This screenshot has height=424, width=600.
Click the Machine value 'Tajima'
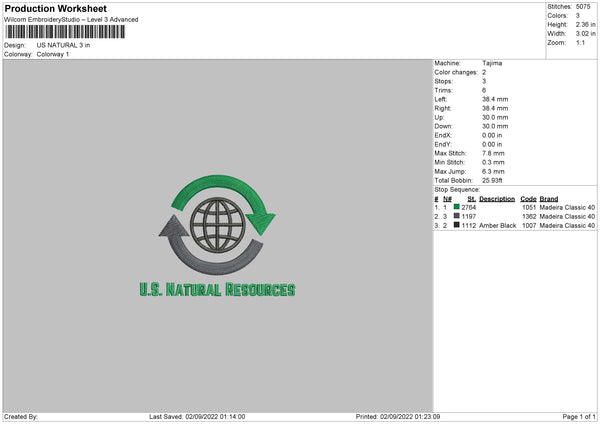click(492, 63)
